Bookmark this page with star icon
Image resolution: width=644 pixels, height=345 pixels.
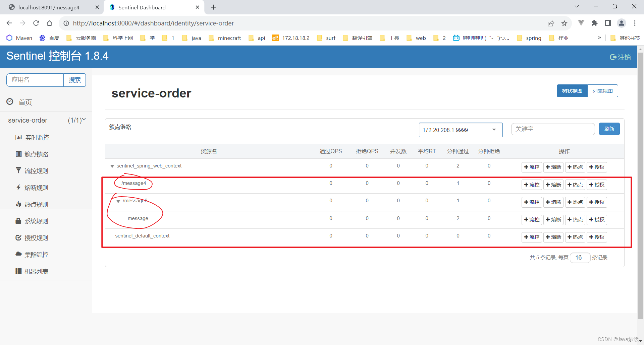click(x=564, y=23)
